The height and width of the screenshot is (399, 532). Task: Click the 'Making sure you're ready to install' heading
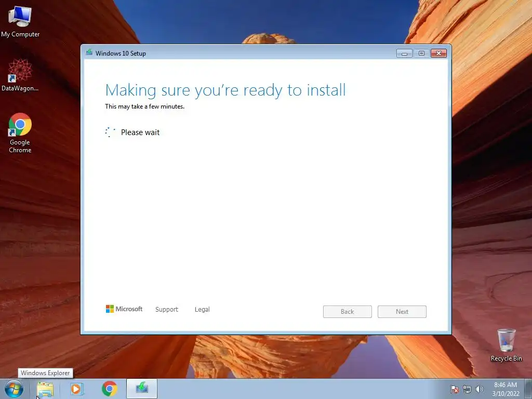coord(225,90)
